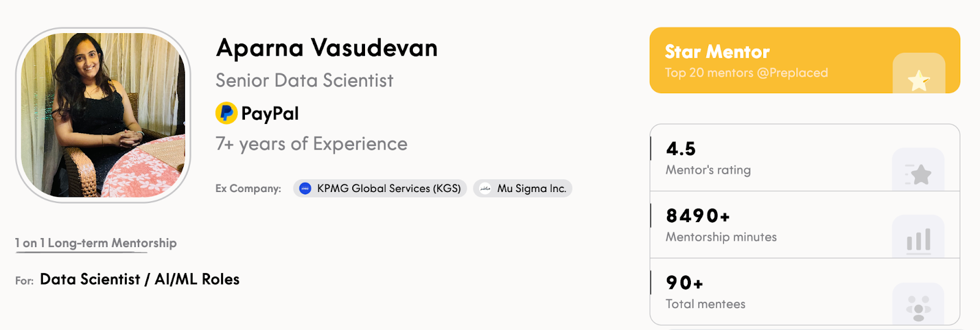Screen dimensions: 980x330
Task: Click the 90+ Total mentees card
Action: [x=805, y=291]
